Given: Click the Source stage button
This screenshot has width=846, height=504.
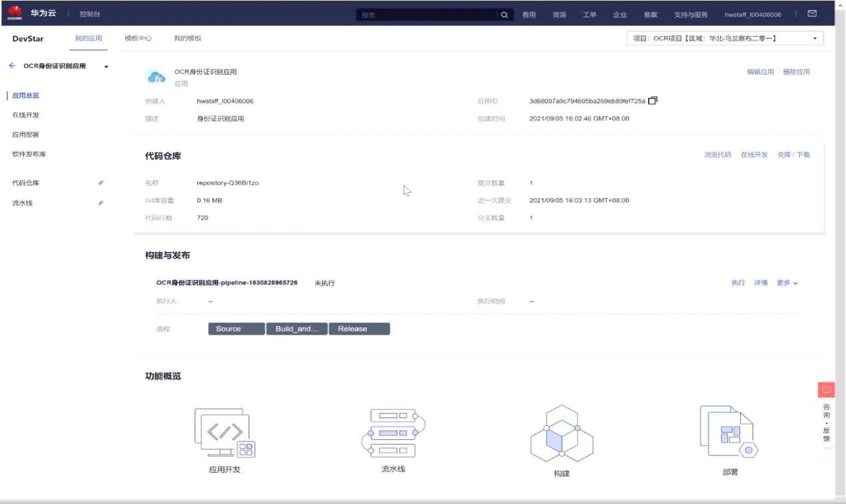Looking at the screenshot, I should (x=236, y=329).
